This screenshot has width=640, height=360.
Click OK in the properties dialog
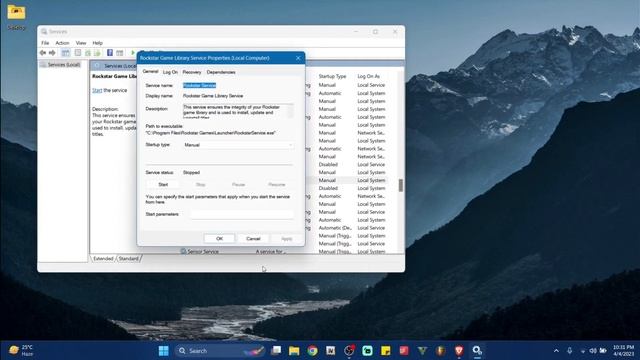[x=220, y=238]
